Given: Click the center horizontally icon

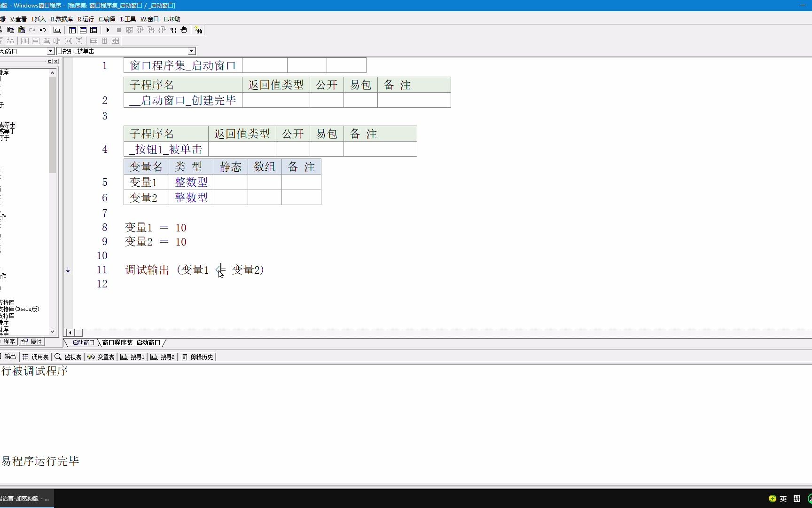Looking at the screenshot, I should (x=25, y=40).
